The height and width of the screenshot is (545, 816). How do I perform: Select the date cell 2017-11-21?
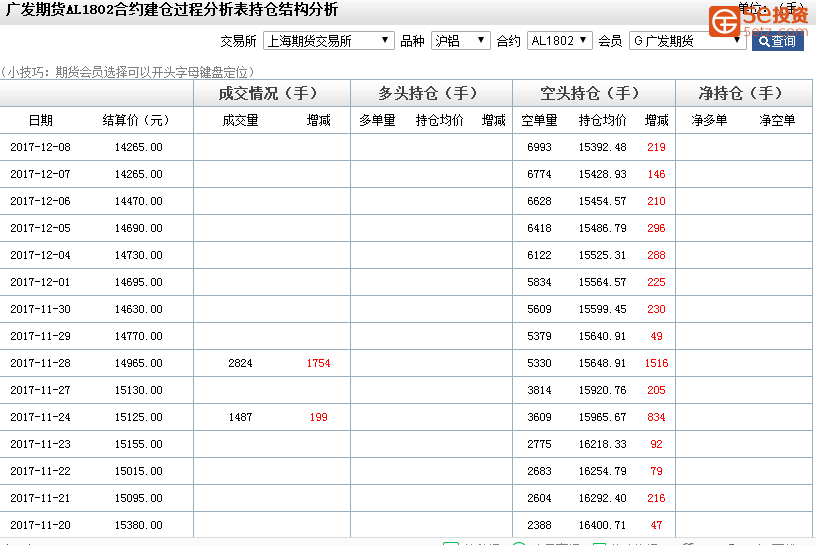[x=40, y=498]
